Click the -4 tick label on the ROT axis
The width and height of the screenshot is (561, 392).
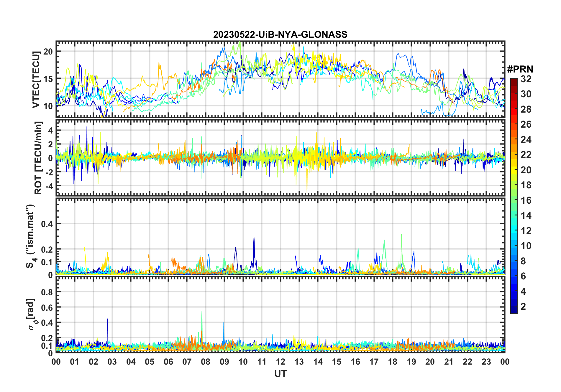(x=49, y=186)
